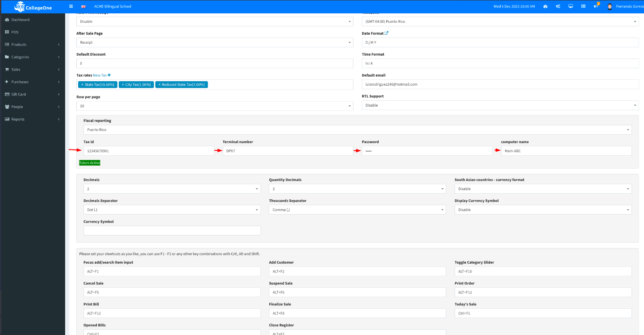
Task: Click the Default email field
Action: 500,84
